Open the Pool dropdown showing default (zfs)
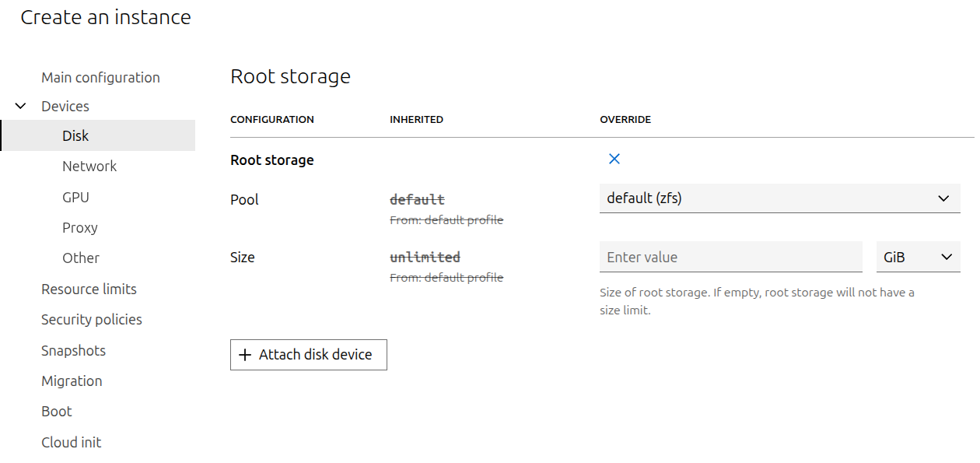980x463 pixels. (779, 198)
